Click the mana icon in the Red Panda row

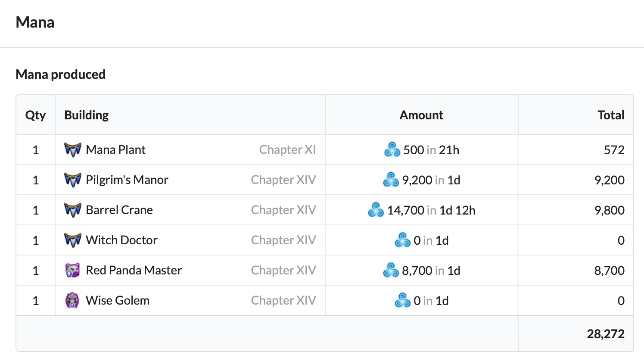tap(389, 271)
